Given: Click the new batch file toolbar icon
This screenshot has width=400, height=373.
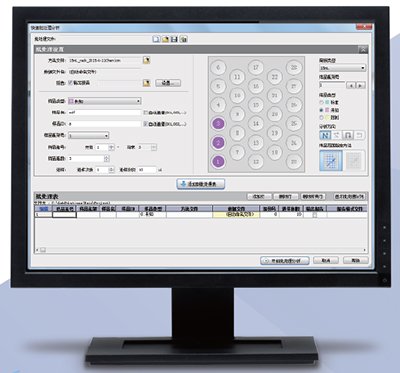Looking at the screenshot, I should [x=156, y=39].
